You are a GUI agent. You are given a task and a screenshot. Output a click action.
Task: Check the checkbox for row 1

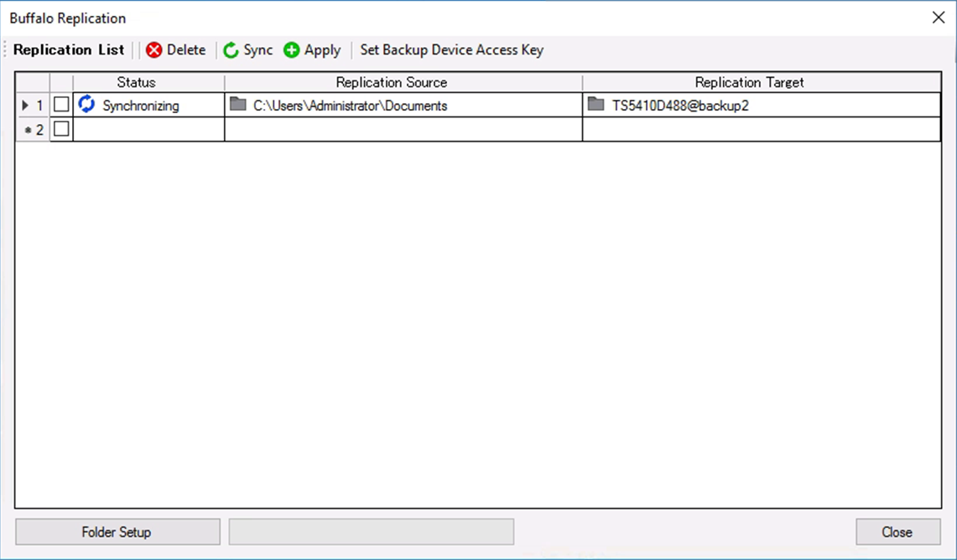point(61,105)
